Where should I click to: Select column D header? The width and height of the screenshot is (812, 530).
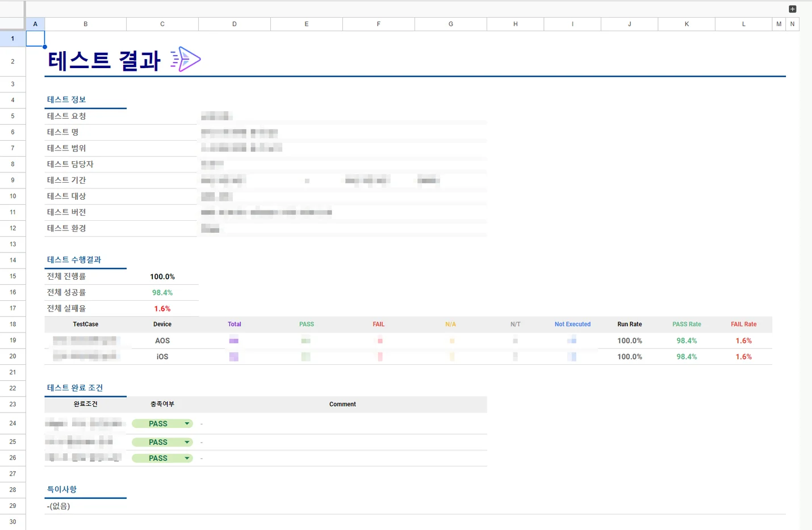coord(235,24)
